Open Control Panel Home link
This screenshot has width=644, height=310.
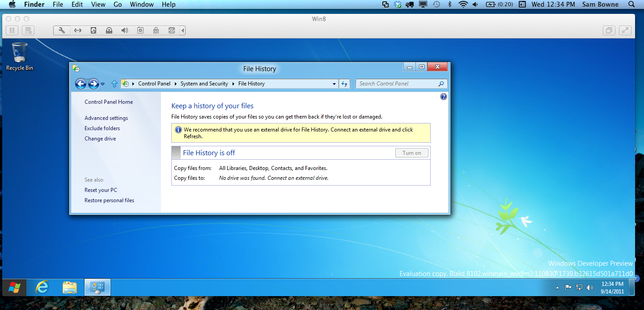coord(109,102)
